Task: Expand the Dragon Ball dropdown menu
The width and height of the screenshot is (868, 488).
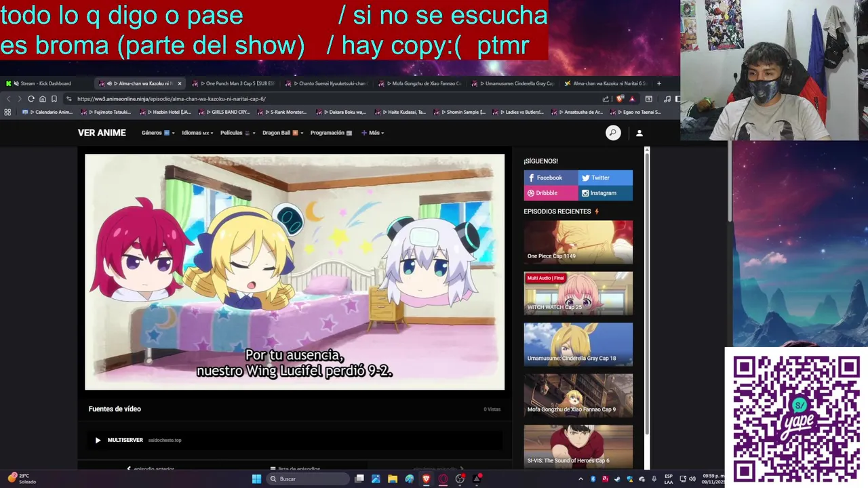Action: [x=283, y=133]
